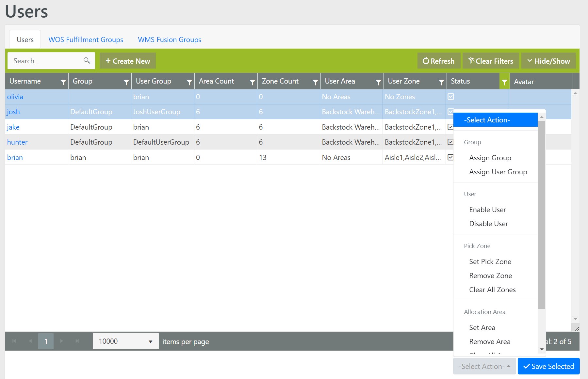The height and width of the screenshot is (379, 588).
Task: Expand the Hide/Show columns dropdown
Action: (548, 61)
